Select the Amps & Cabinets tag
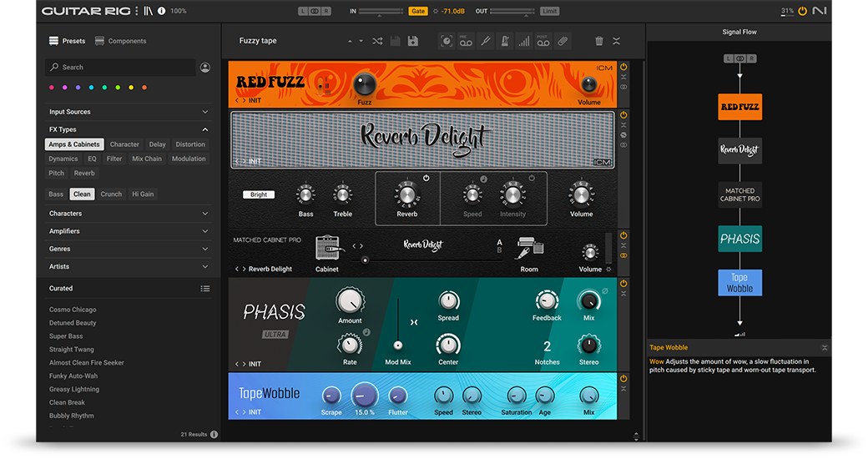Screen dimensions: 868x459 coord(74,144)
